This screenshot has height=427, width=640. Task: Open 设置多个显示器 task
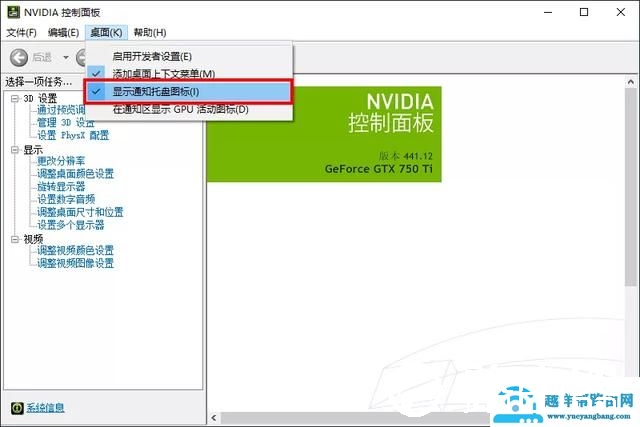71,225
